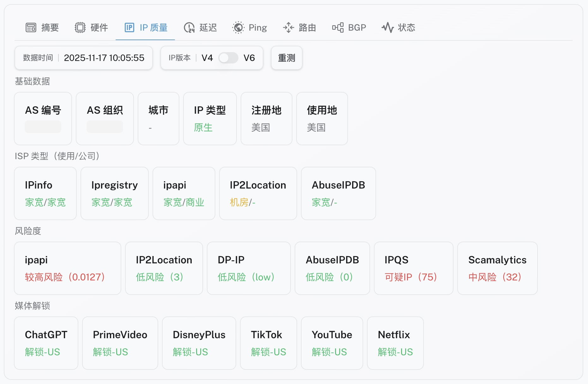Click the status (状态) pulse icon
Image resolution: width=588 pixels, height=384 pixels.
pyautogui.click(x=387, y=28)
